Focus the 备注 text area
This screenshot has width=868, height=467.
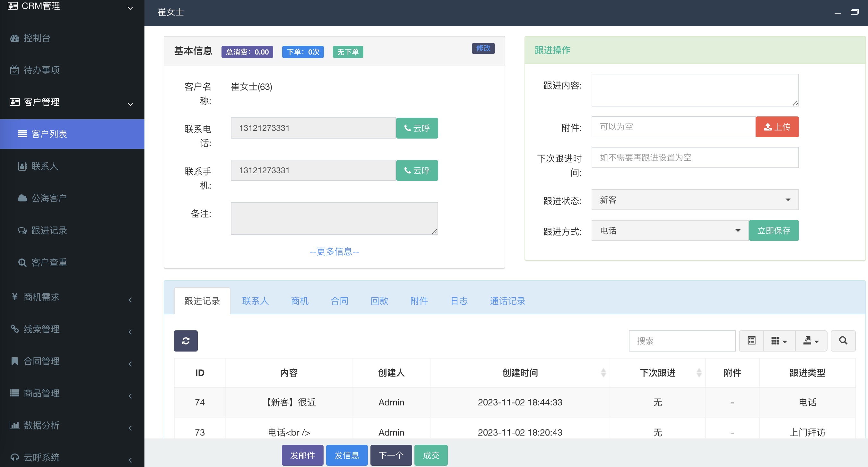(334, 218)
